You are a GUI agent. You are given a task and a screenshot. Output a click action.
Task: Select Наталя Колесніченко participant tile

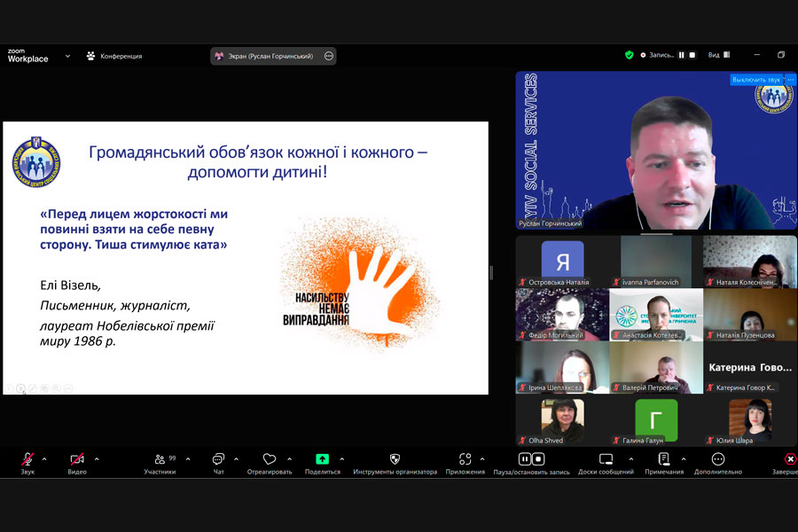click(749, 262)
